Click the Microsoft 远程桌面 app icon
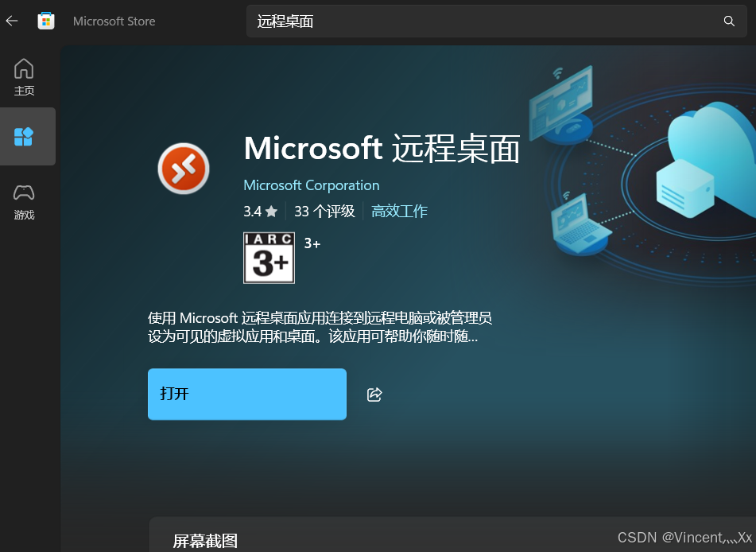The image size is (756, 552). point(184,169)
